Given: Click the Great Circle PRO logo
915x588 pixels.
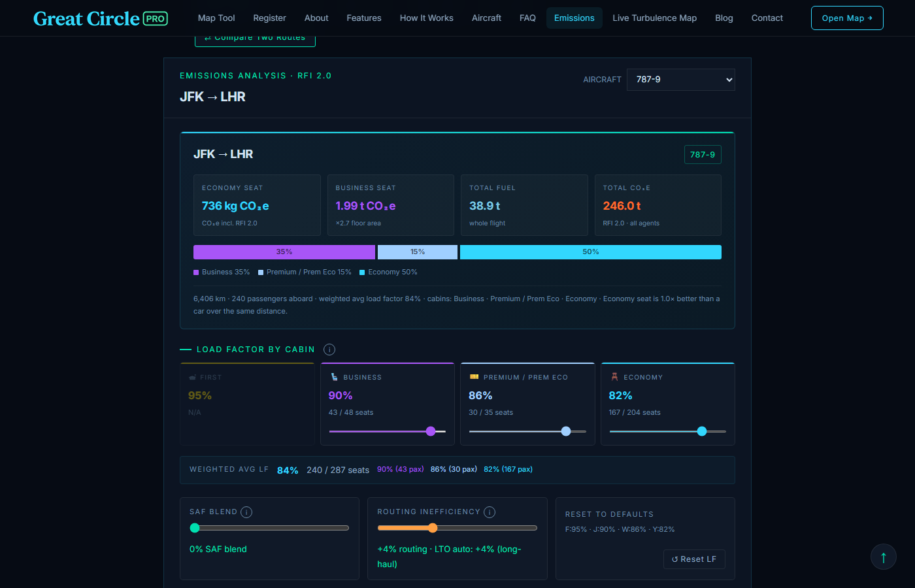Looking at the screenshot, I should [x=101, y=18].
